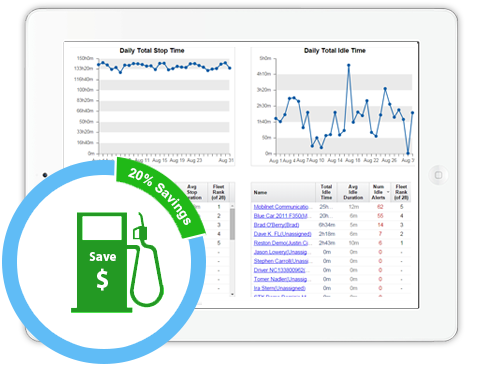Screen dimensions: 480x373
Task: Sort by Fleet Rank column in idle table
Action: tap(401, 192)
